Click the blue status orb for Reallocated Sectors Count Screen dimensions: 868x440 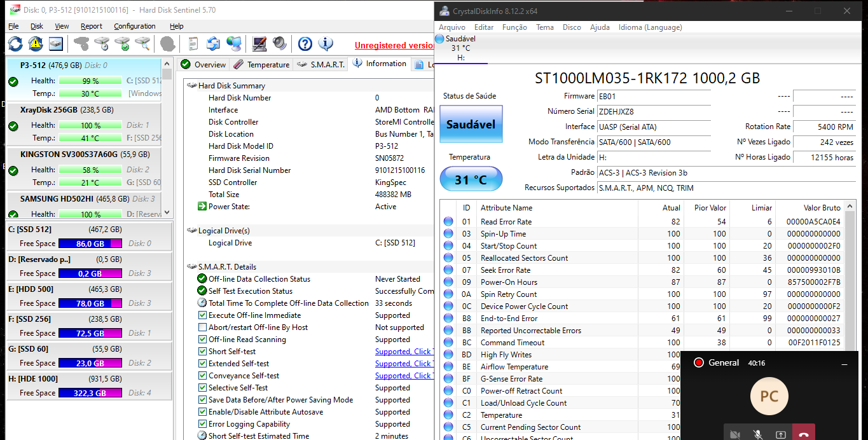coord(448,258)
